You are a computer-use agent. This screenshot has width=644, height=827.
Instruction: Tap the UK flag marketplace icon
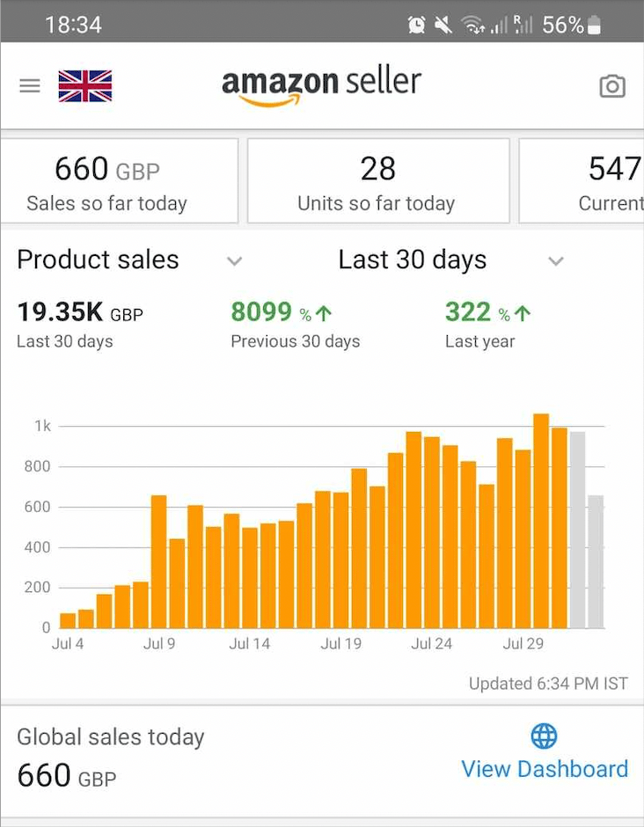pyautogui.click(x=85, y=86)
